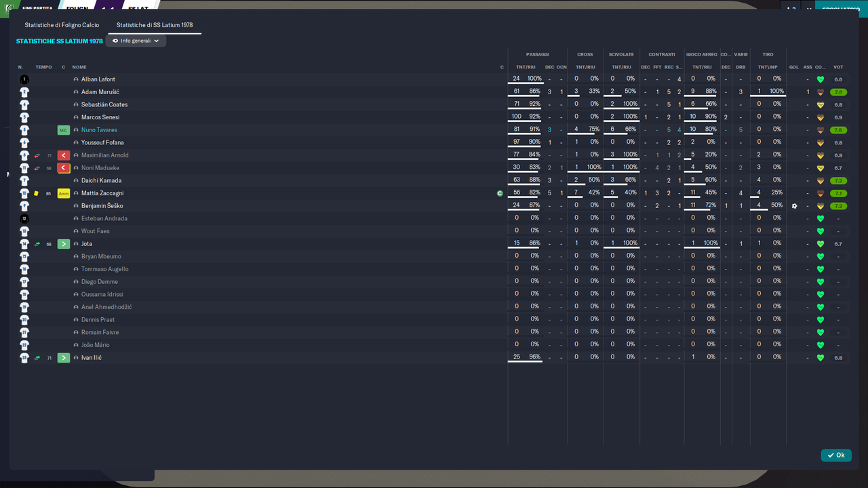Click the SCIVOLATE column group header

pos(621,54)
